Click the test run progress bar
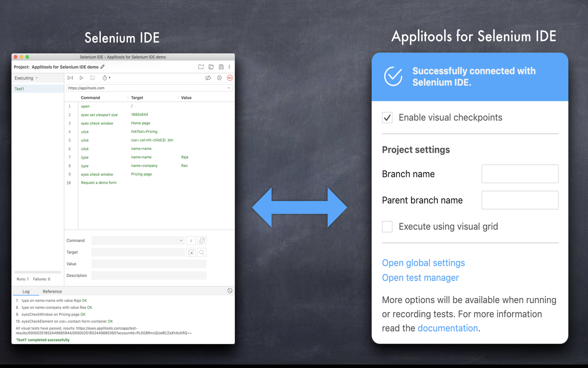This screenshot has width=588, height=368. [38, 272]
